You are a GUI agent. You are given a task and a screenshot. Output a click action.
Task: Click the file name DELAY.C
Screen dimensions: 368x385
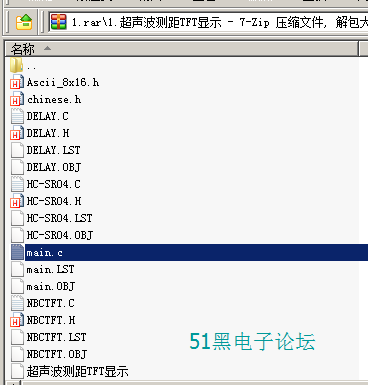47,116
